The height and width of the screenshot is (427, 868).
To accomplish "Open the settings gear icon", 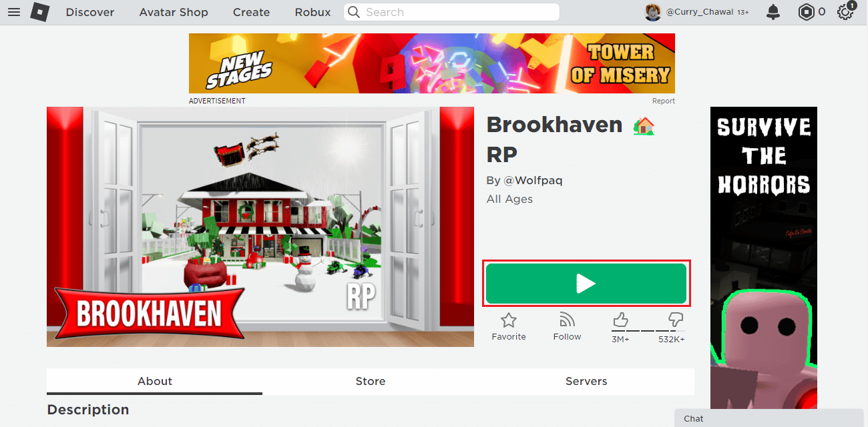I will (x=845, y=12).
